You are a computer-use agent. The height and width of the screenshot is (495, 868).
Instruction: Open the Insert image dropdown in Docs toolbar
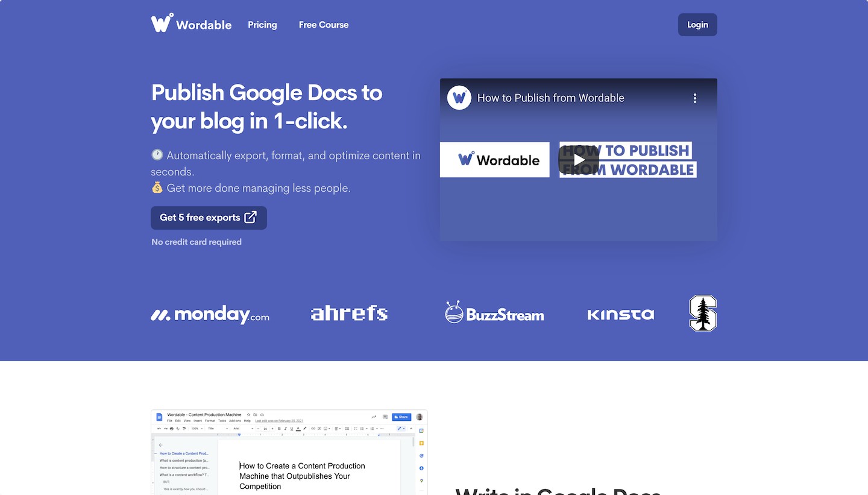(327, 429)
